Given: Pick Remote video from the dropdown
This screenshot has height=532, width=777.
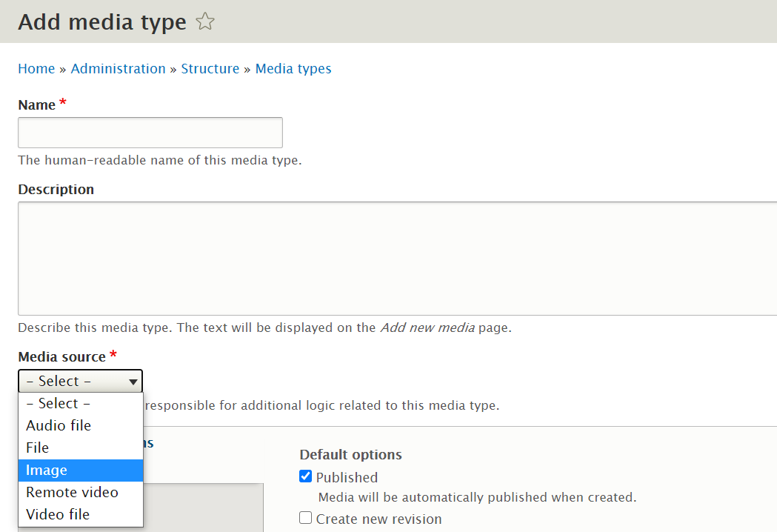Looking at the screenshot, I should click(70, 492).
